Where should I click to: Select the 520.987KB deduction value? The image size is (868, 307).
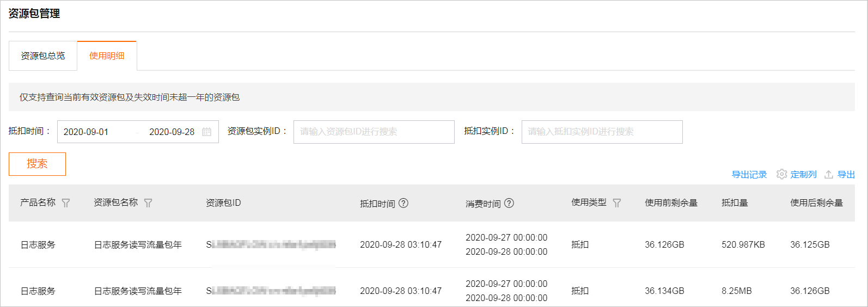coord(743,245)
